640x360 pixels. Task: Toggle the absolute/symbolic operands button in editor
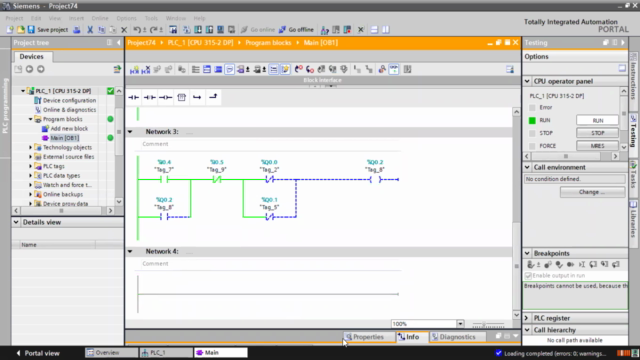coord(241,69)
